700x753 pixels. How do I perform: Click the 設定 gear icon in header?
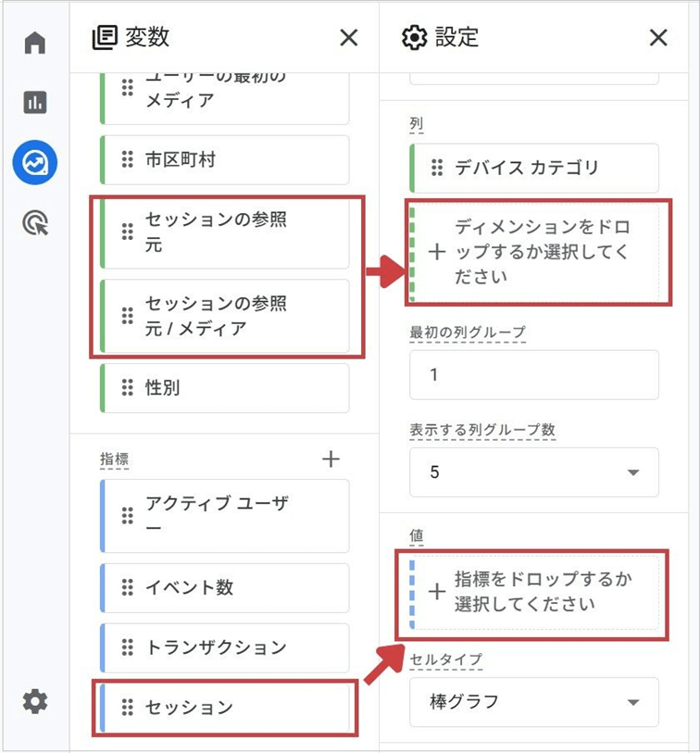414,37
